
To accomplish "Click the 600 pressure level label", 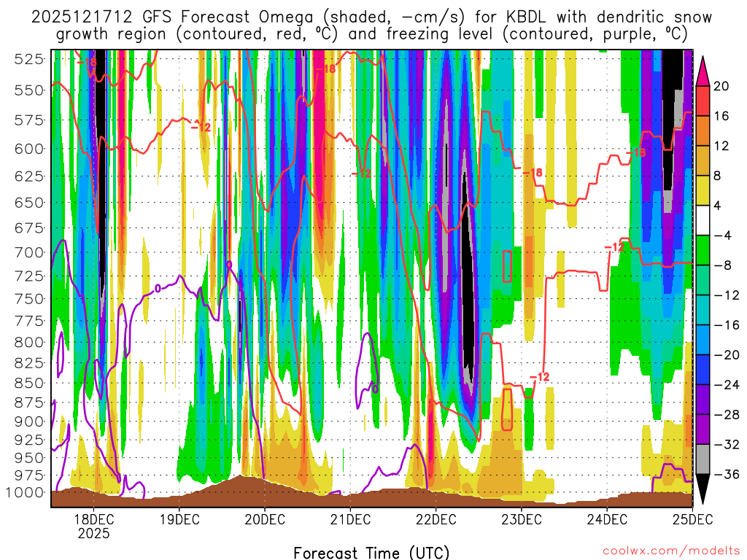I will coord(29,149).
